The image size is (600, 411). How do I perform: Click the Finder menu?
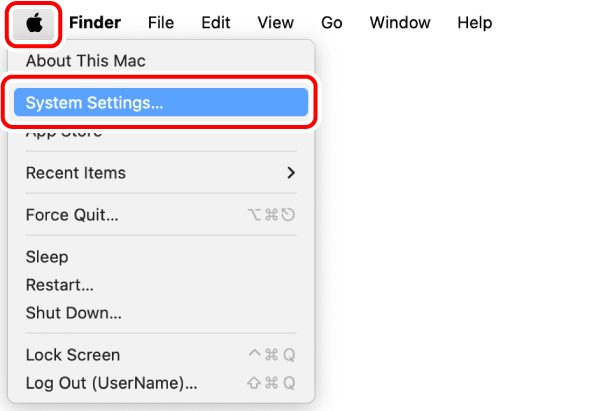pyautogui.click(x=95, y=22)
